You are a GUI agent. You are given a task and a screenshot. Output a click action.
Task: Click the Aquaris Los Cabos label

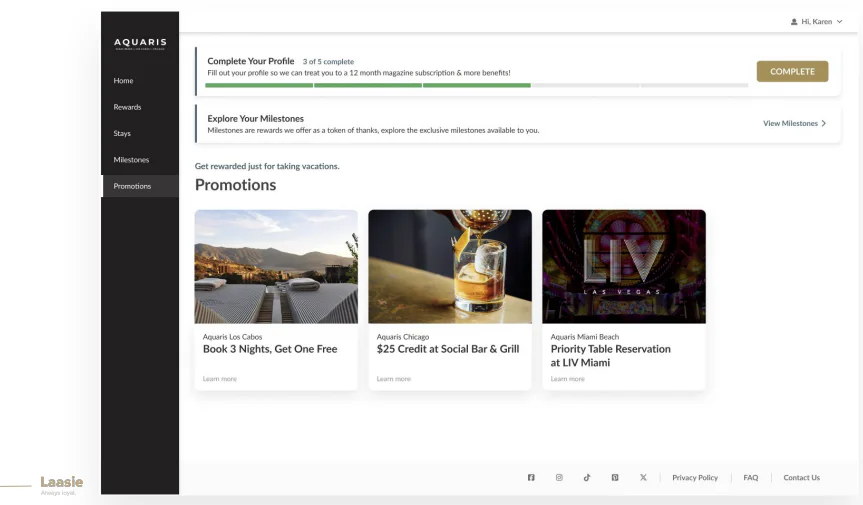tap(232, 337)
